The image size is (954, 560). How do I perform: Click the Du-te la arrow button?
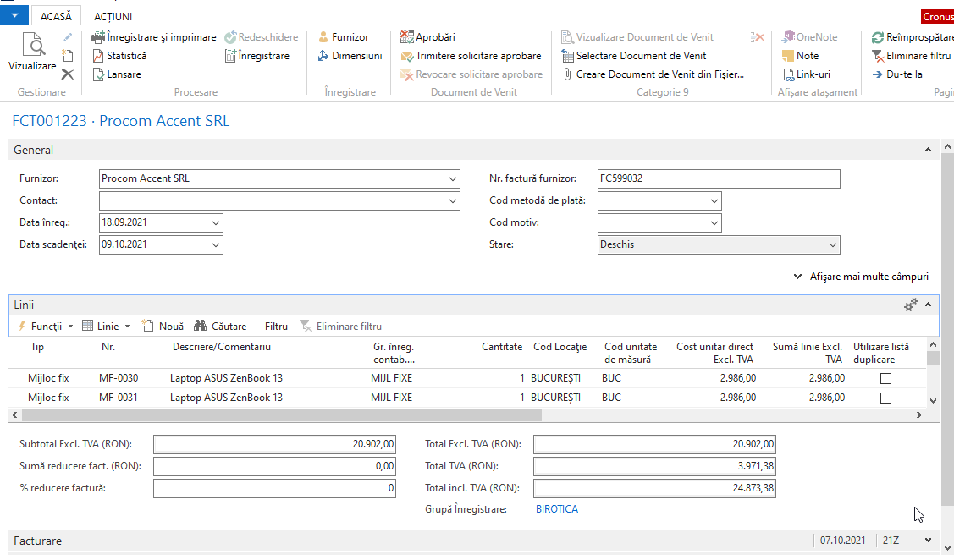897,74
